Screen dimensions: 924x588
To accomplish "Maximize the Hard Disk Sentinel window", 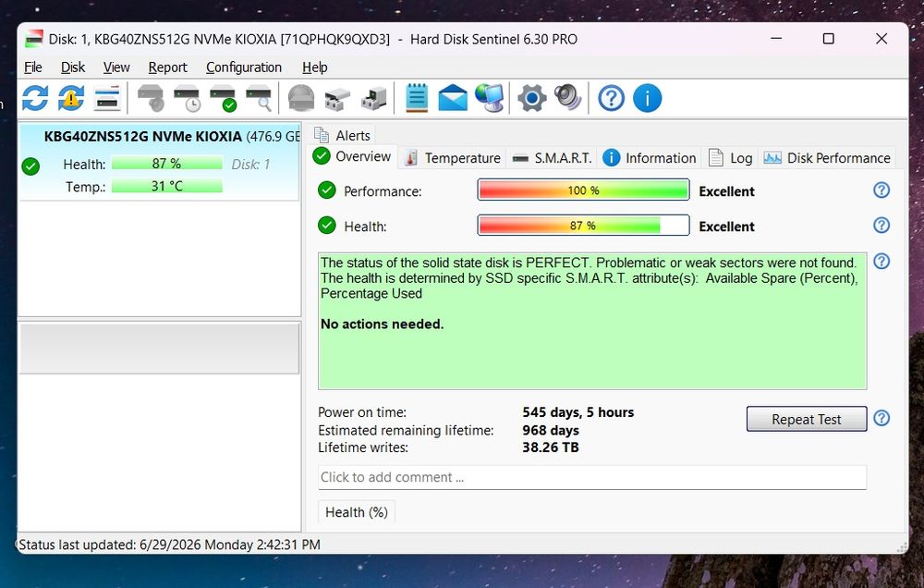I will tap(828, 39).
